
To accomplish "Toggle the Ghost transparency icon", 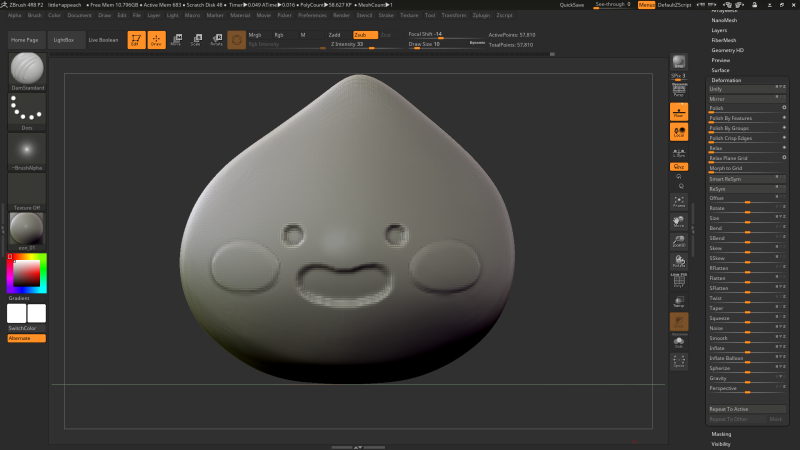I will [x=679, y=321].
